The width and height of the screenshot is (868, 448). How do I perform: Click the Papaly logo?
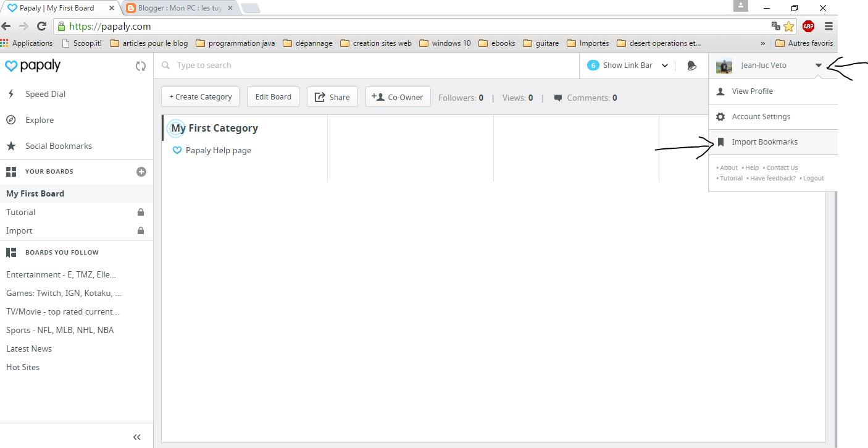click(33, 66)
